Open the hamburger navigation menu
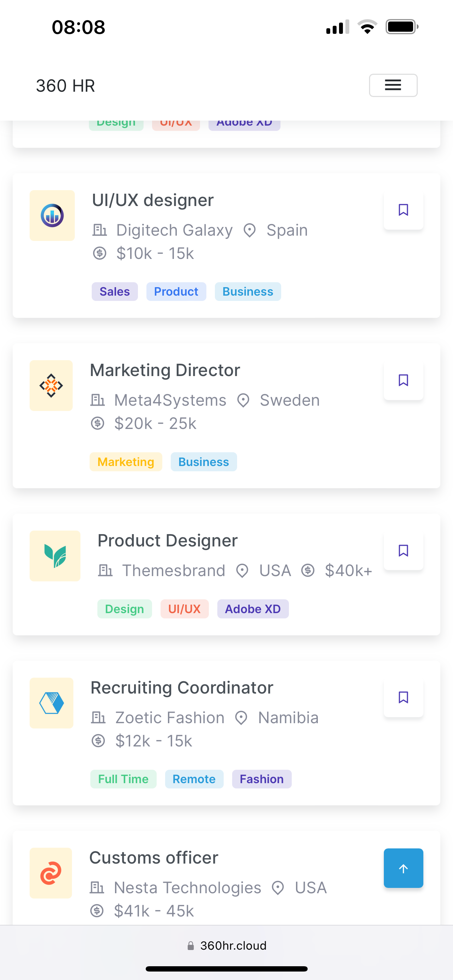This screenshot has width=453, height=980. click(393, 85)
